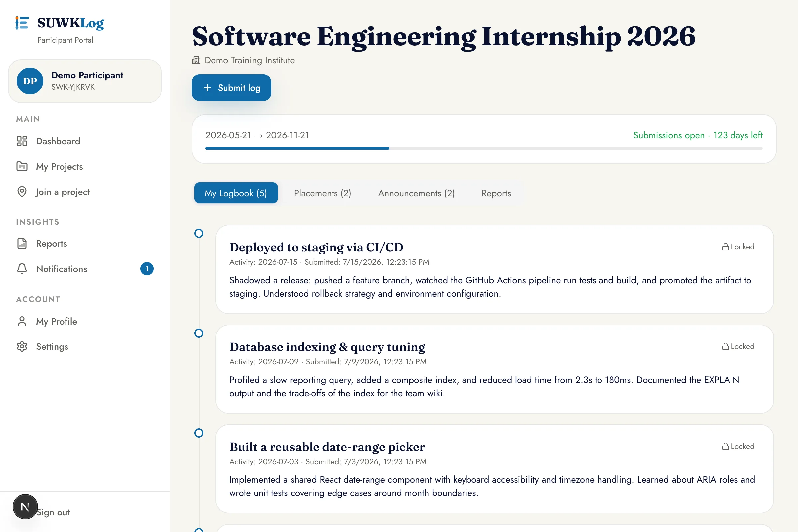Open the DP avatar circle
This screenshot has height=532, width=798.
(30, 81)
